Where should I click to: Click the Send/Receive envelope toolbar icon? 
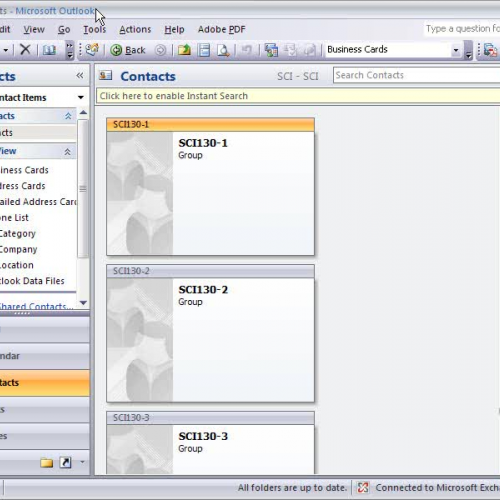point(92,50)
